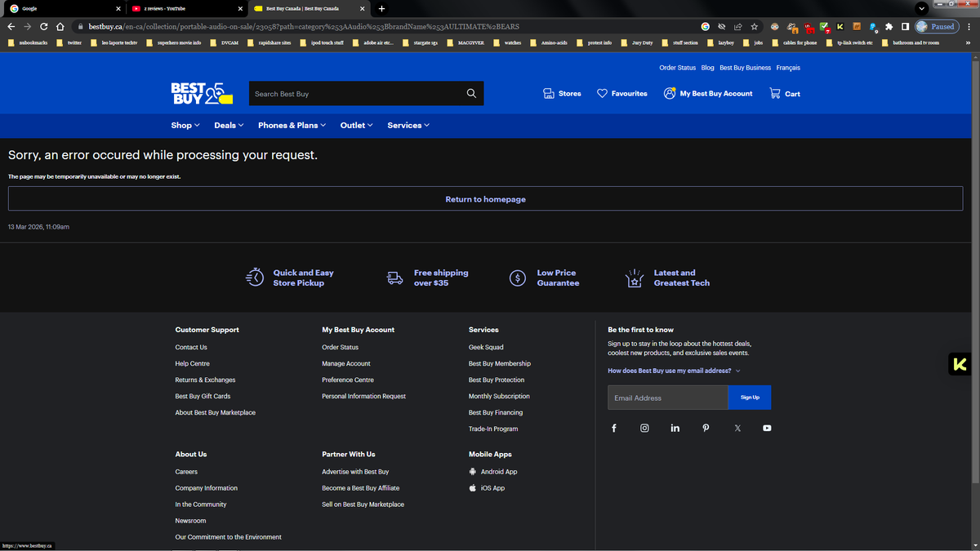
Task: Open the shopping Cart
Action: coord(785,93)
